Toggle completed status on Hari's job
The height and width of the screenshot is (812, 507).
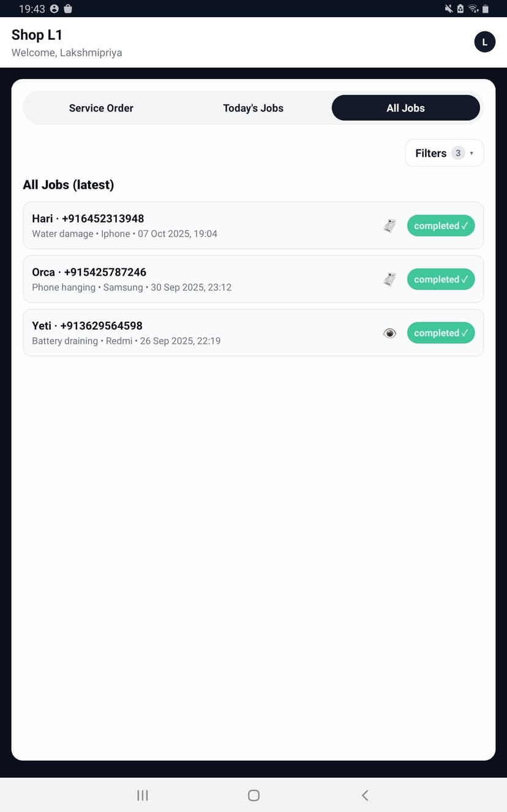[x=441, y=226]
